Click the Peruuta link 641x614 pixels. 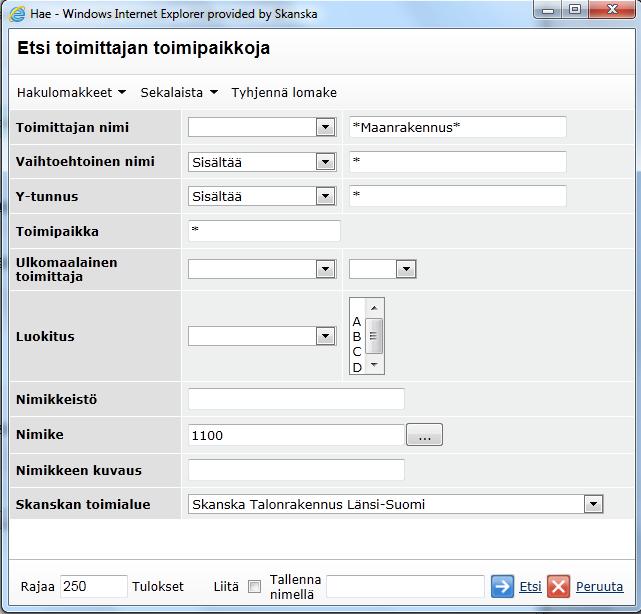[x=599, y=587]
